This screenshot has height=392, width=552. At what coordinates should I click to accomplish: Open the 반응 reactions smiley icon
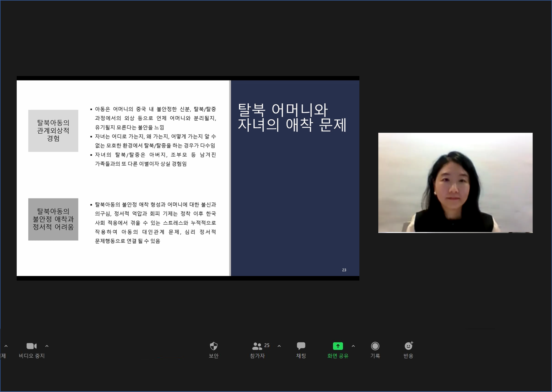tap(408, 346)
